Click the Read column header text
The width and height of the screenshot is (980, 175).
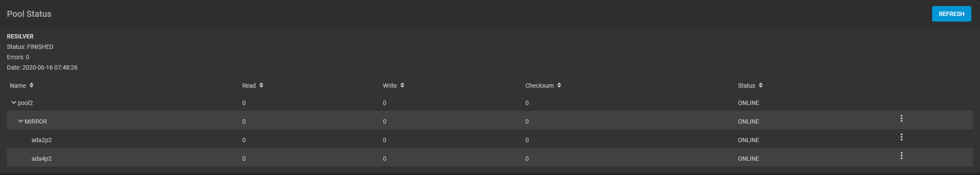point(249,86)
